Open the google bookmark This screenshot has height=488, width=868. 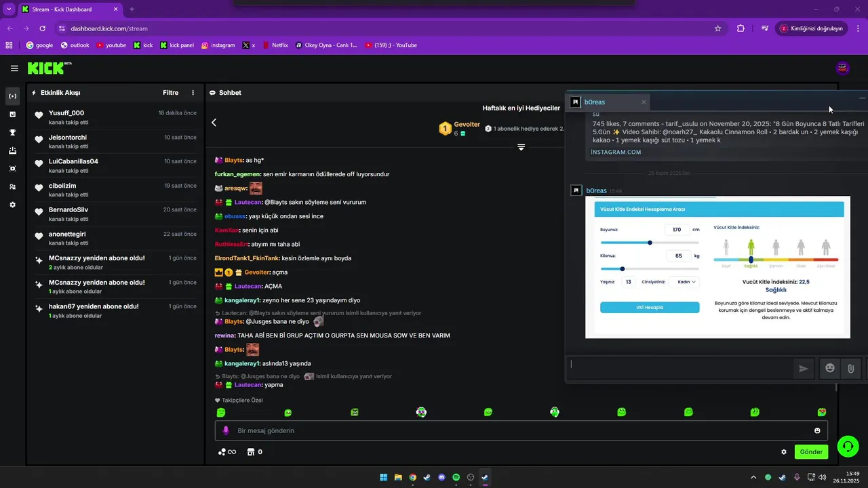tap(39, 45)
